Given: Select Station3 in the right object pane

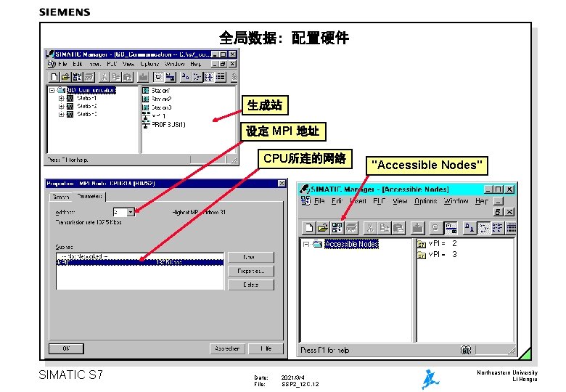Looking at the screenshot, I should [157, 107].
